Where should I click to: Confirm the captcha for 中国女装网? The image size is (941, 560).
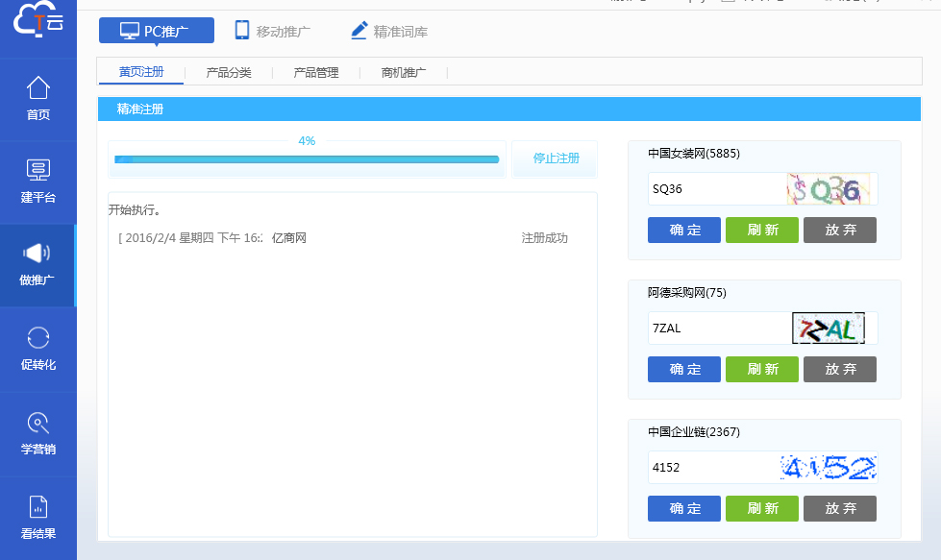point(683,231)
